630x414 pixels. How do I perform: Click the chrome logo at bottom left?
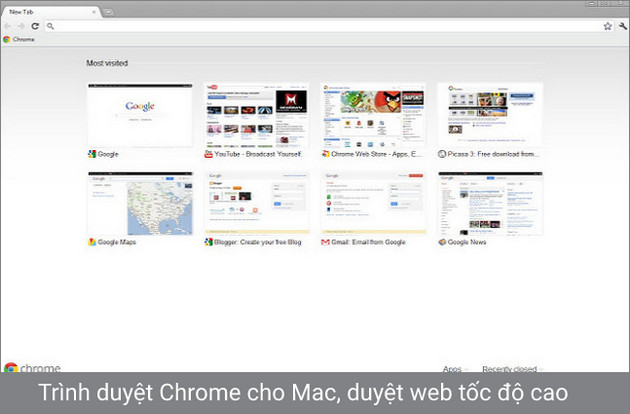(x=32, y=367)
